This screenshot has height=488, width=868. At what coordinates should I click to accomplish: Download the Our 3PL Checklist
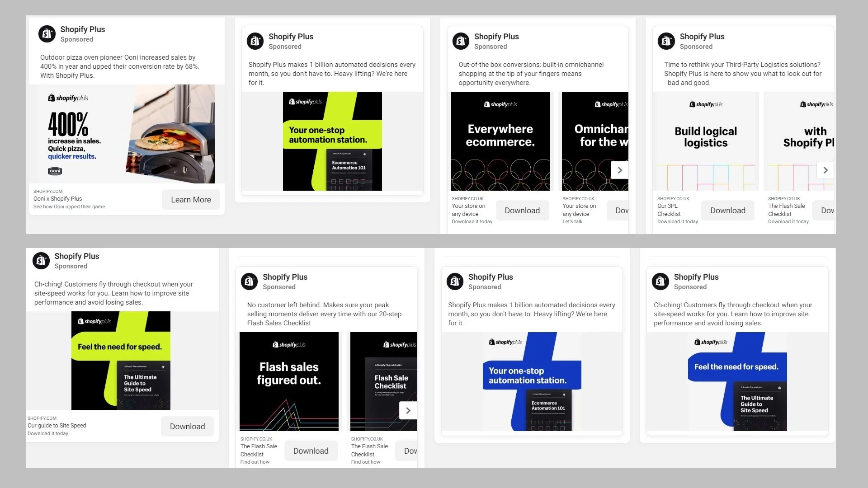727,211
